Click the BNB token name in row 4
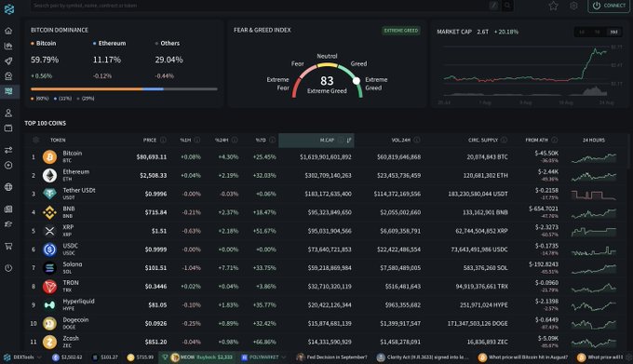Screen dimensions: 633x364 [69, 209]
